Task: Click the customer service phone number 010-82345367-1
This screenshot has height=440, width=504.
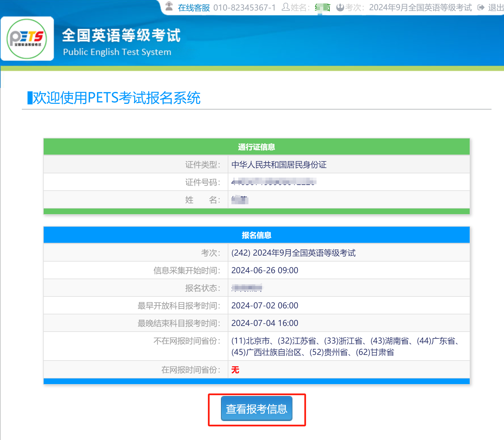Action: pyautogui.click(x=244, y=8)
